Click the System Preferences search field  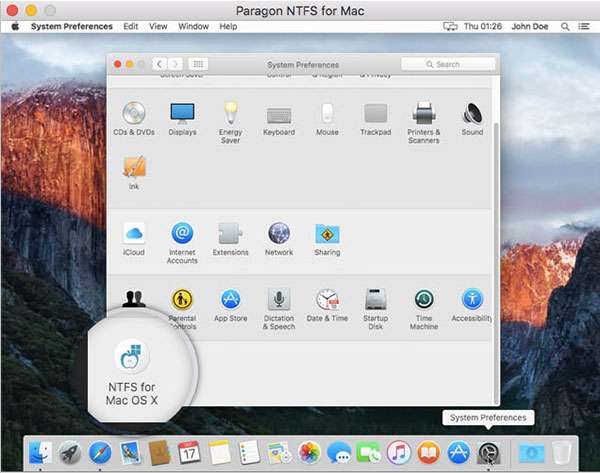click(448, 64)
